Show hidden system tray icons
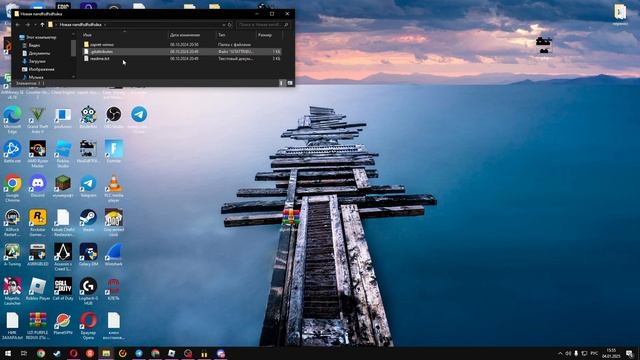640x360 pixels. pyautogui.click(x=560, y=353)
